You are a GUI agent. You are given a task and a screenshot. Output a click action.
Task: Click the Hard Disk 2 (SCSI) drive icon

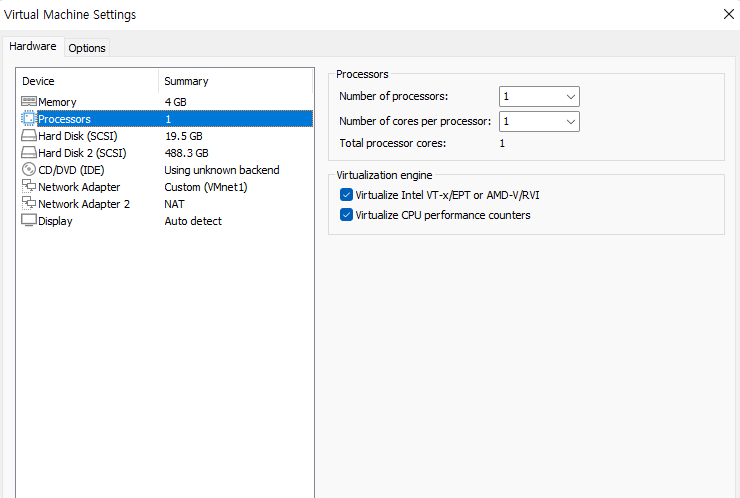tap(29, 152)
